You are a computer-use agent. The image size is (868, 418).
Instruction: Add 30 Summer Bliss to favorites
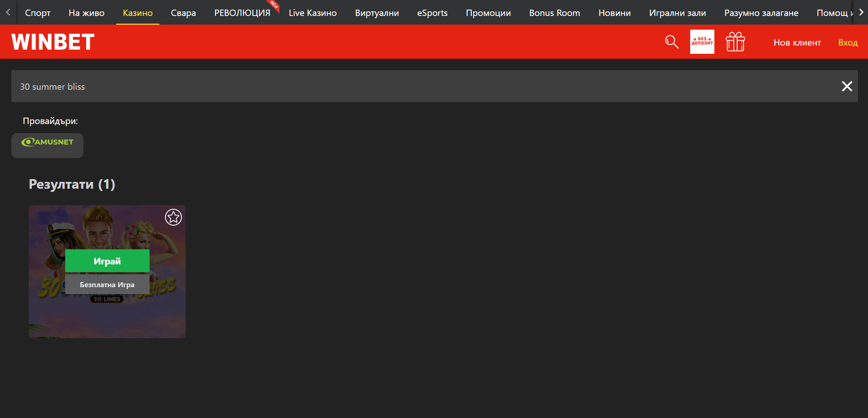click(x=173, y=217)
